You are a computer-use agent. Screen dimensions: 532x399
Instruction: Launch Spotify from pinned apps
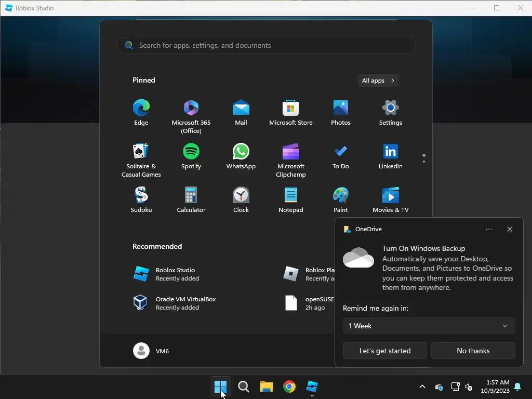(x=191, y=156)
